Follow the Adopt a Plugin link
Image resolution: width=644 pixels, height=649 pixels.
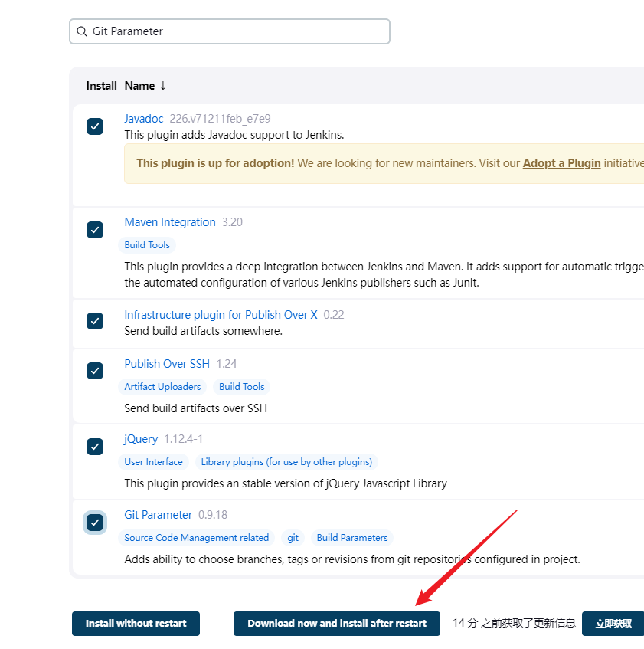[x=562, y=163]
